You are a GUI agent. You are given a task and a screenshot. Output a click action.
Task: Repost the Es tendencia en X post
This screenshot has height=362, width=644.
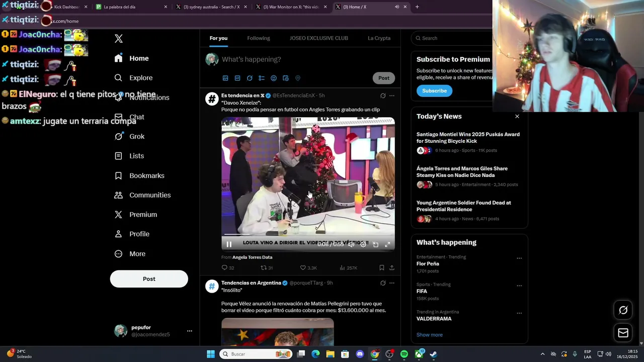click(267, 268)
